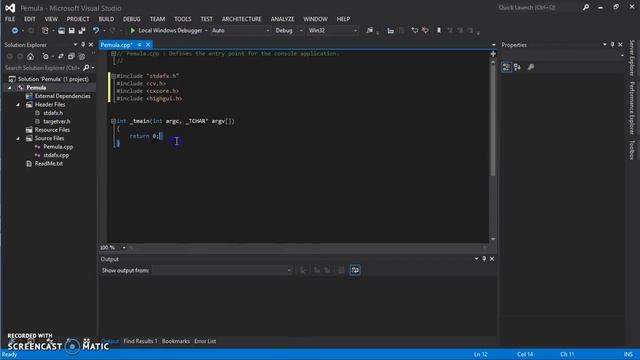Open the Local Windows Debugger dropdown arrow

tap(206, 31)
